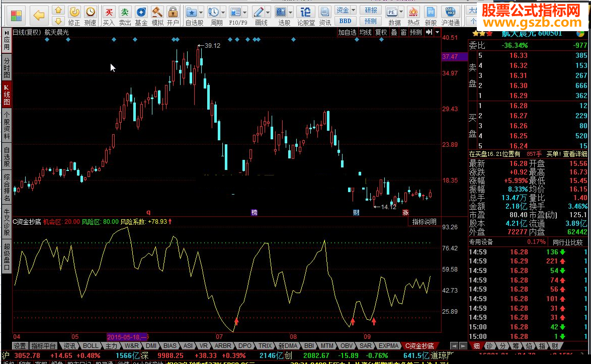Open the 资讯 news document icon

point(324,16)
